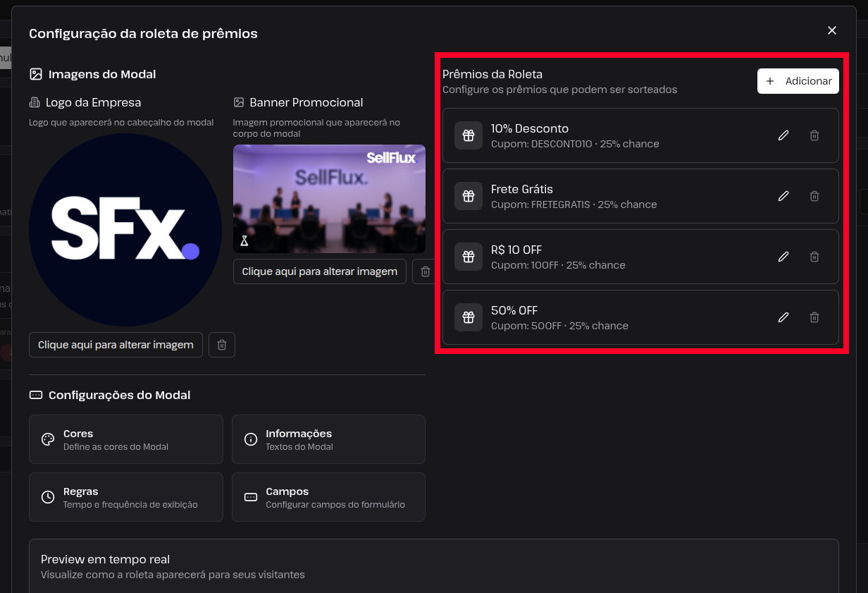Click the Banner Promocional label
The image size is (868, 593).
click(x=306, y=102)
